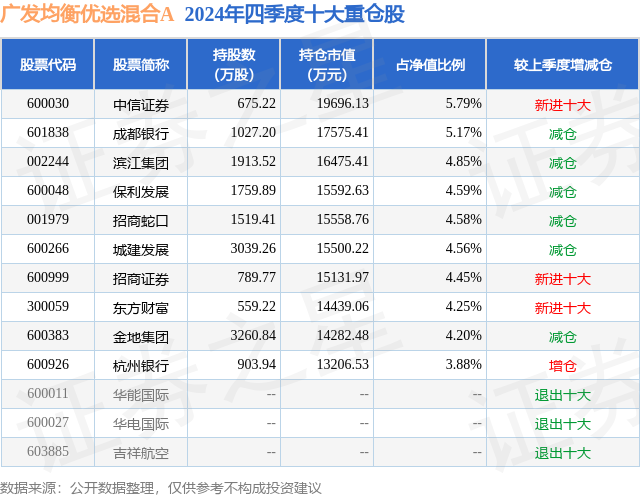Click 减仓 in the 成都银行 row
This screenshot has width=640, height=497.
(x=563, y=134)
